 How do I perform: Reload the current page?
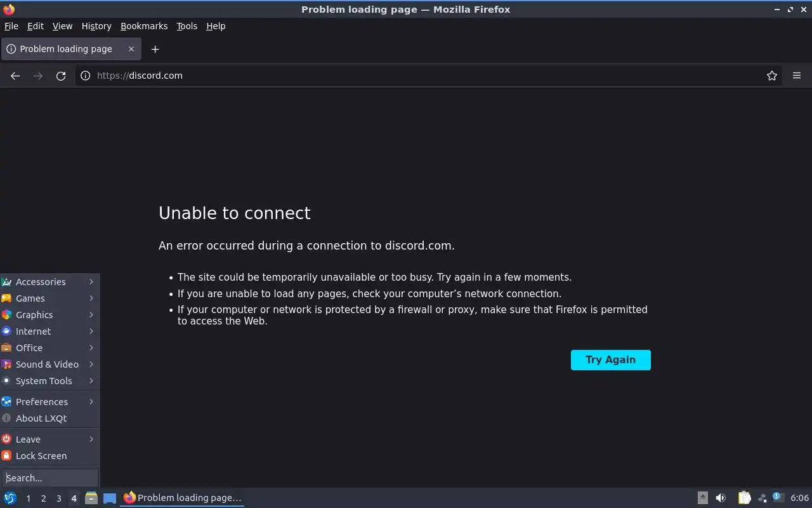pos(61,76)
